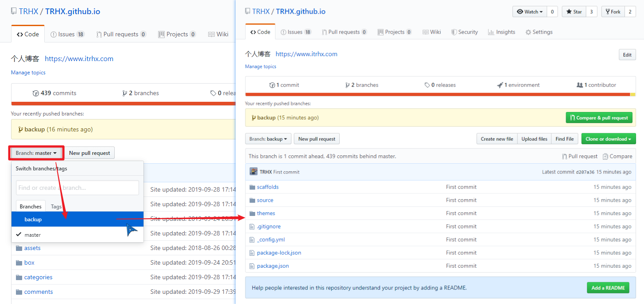Image resolution: width=644 pixels, height=304 pixels.
Task: Open the Projects tab in the right window
Action: [395, 32]
